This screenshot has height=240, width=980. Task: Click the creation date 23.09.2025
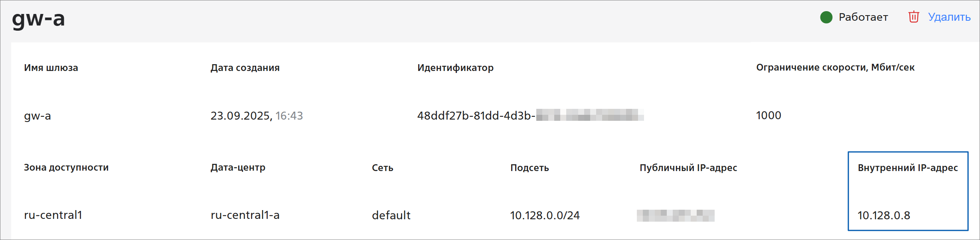(x=241, y=116)
